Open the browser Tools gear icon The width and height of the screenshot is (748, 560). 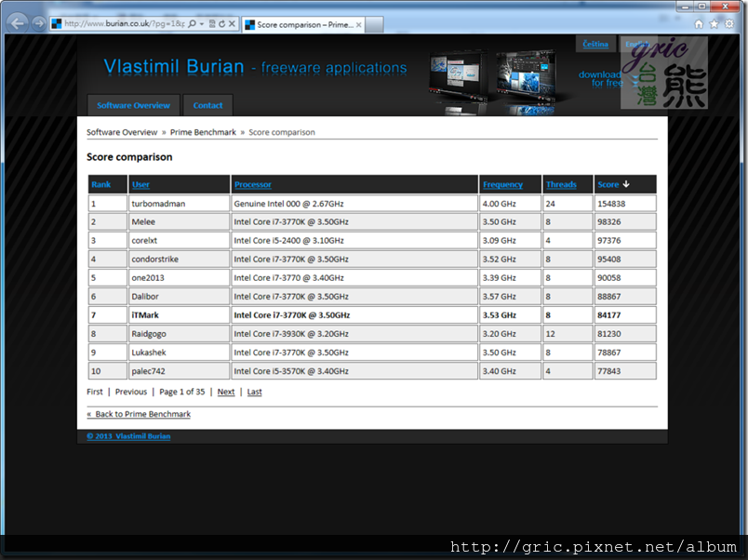(729, 24)
